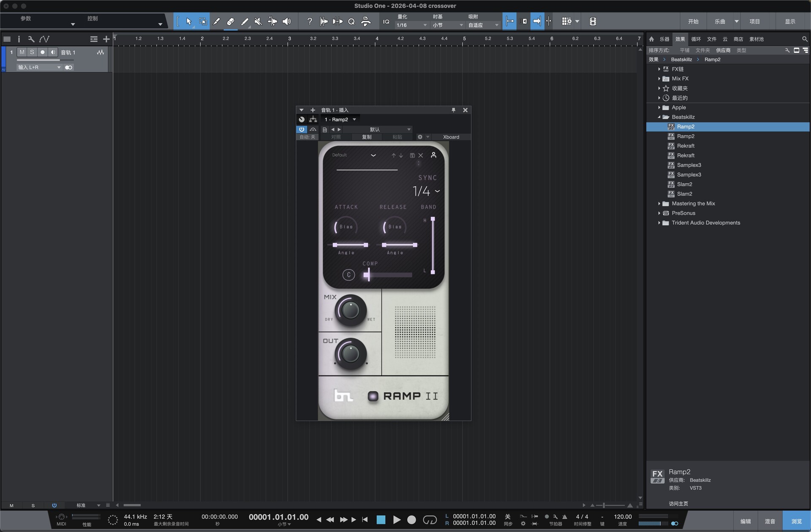Click the Play button in transport
The image size is (811, 532).
click(x=397, y=520)
